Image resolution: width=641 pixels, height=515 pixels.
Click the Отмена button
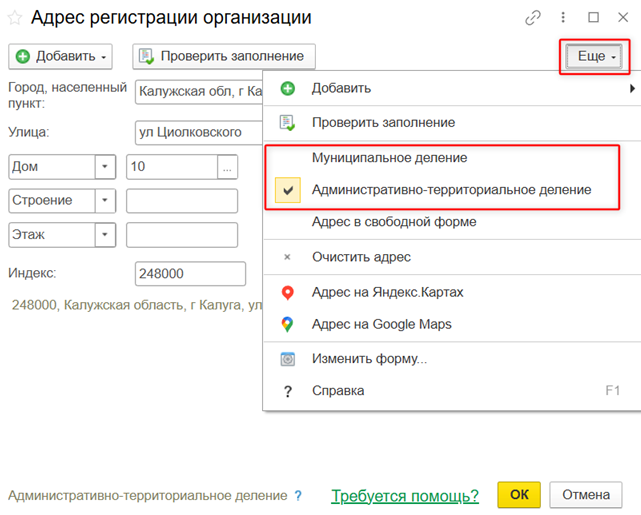[585, 495]
